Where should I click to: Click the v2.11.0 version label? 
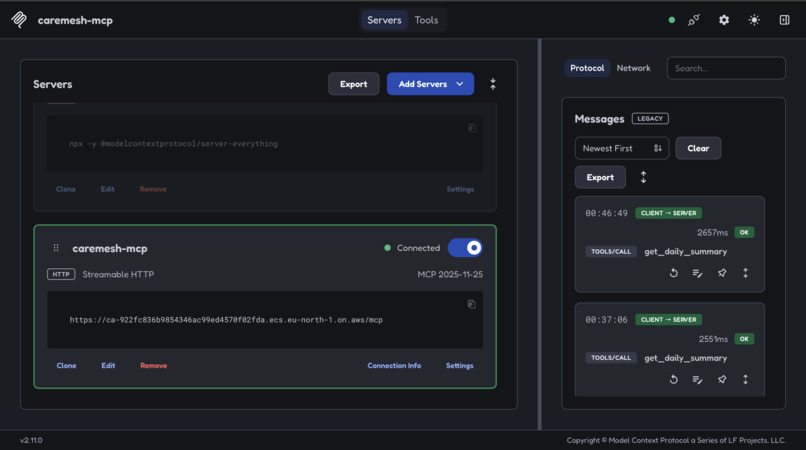coord(31,440)
